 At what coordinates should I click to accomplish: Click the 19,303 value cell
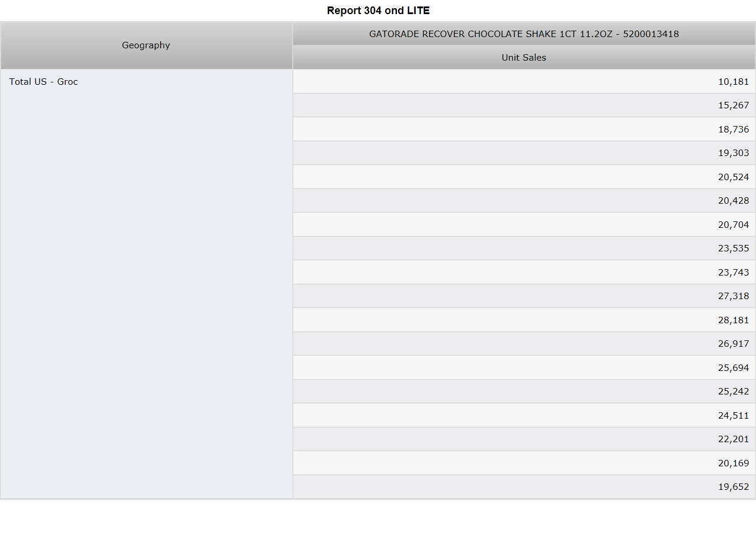click(524, 153)
